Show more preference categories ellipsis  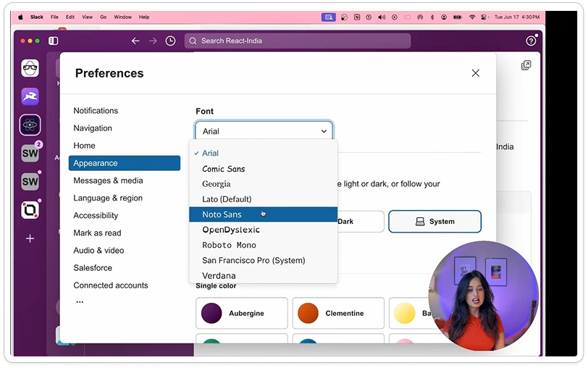pyautogui.click(x=80, y=301)
